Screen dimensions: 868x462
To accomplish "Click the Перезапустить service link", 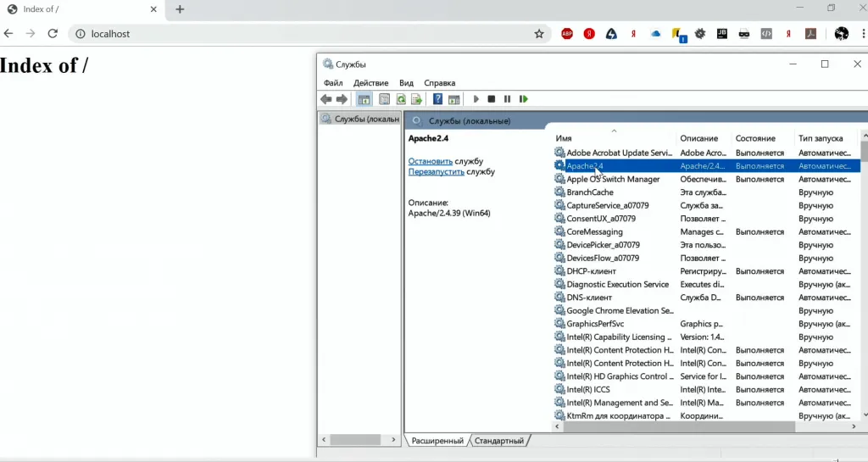I will [x=436, y=171].
